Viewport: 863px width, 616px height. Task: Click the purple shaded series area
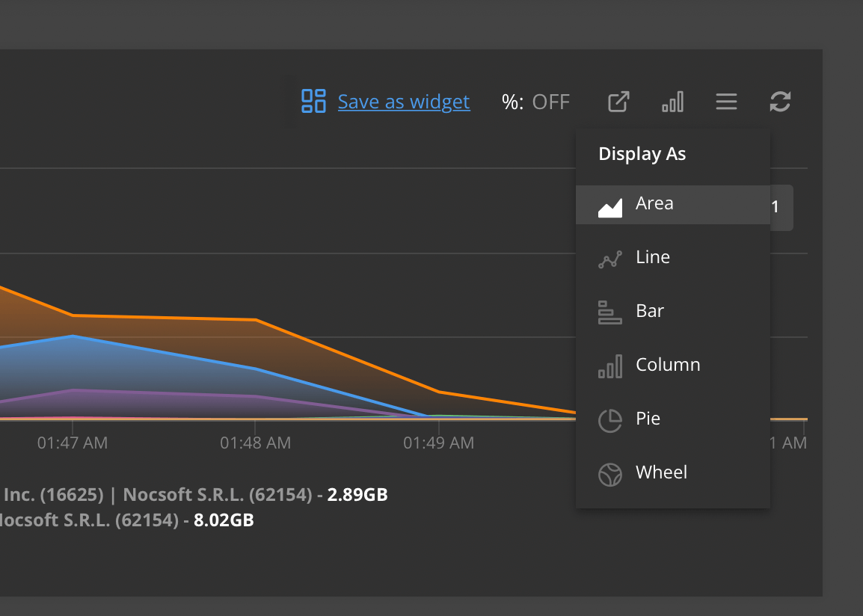point(150,404)
